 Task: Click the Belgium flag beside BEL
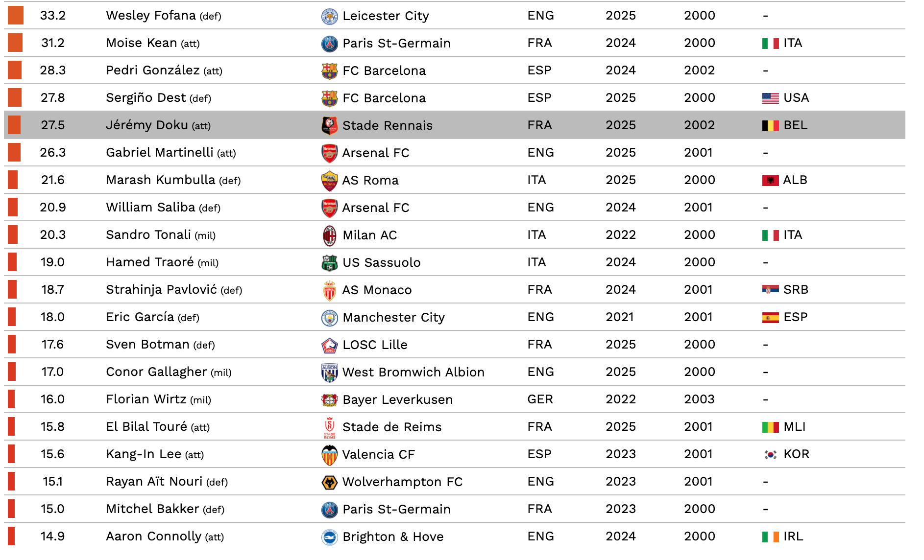point(770,125)
